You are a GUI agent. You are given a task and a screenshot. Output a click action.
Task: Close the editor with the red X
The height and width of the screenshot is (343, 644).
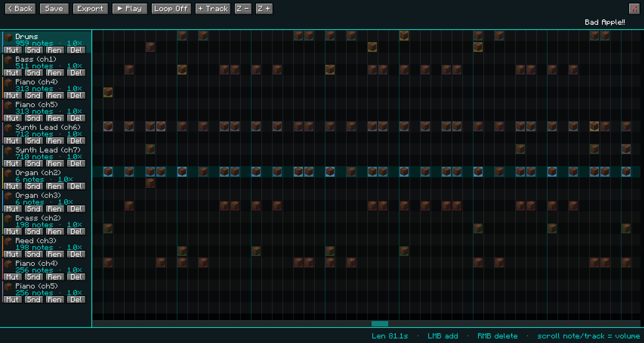(x=634, y=9)
